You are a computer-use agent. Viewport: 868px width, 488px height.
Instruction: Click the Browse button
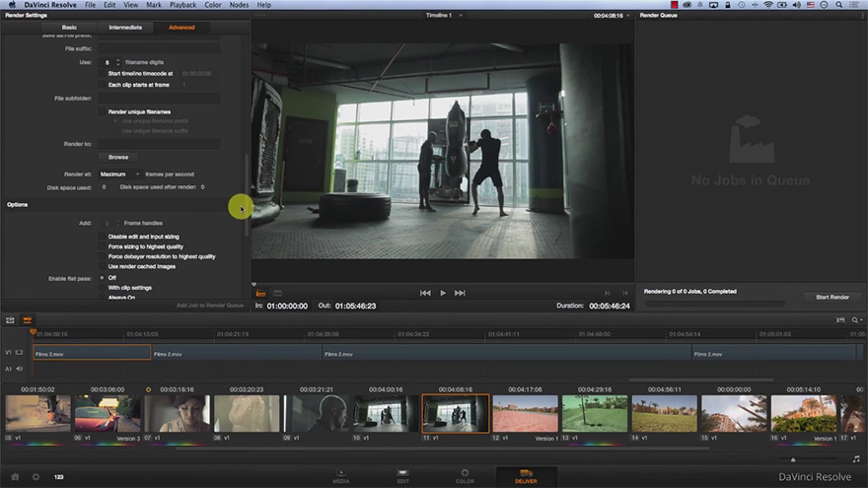point(118,157)
